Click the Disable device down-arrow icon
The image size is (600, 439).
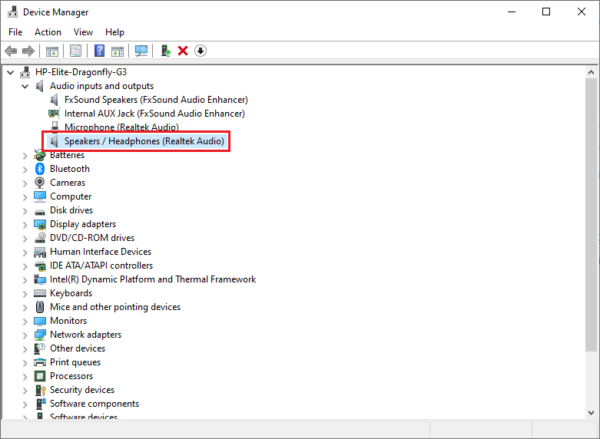tap(200, 51)
